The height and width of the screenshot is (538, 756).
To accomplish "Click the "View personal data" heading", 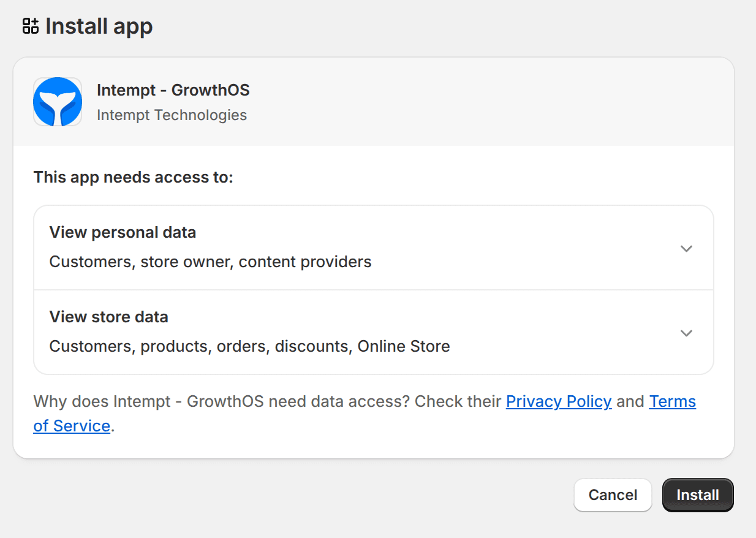I will click(x=123, y=232).
